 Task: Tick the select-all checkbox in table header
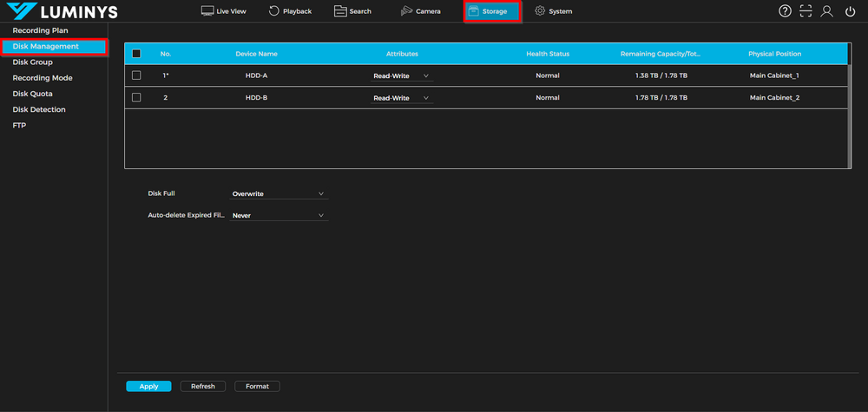(x=136, y=54)
